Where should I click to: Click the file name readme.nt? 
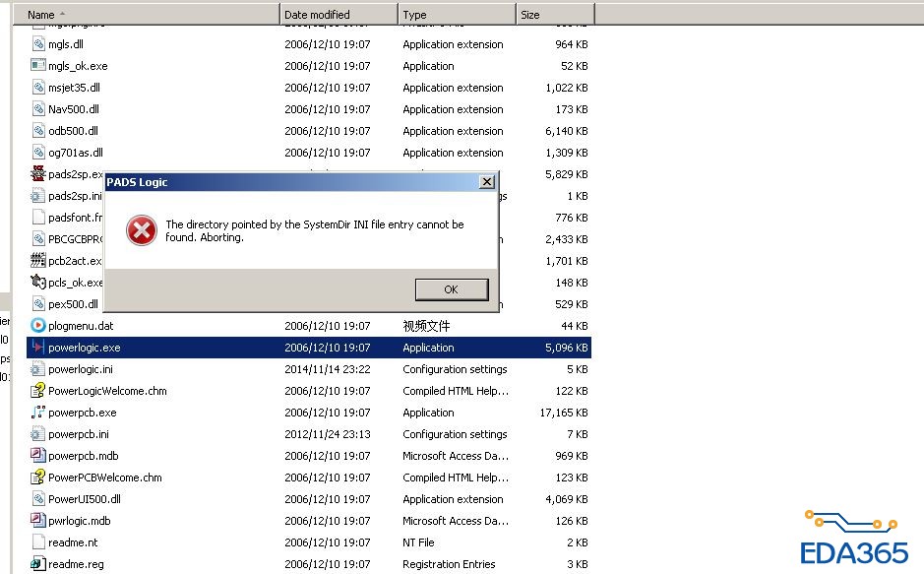pos(73,542)
